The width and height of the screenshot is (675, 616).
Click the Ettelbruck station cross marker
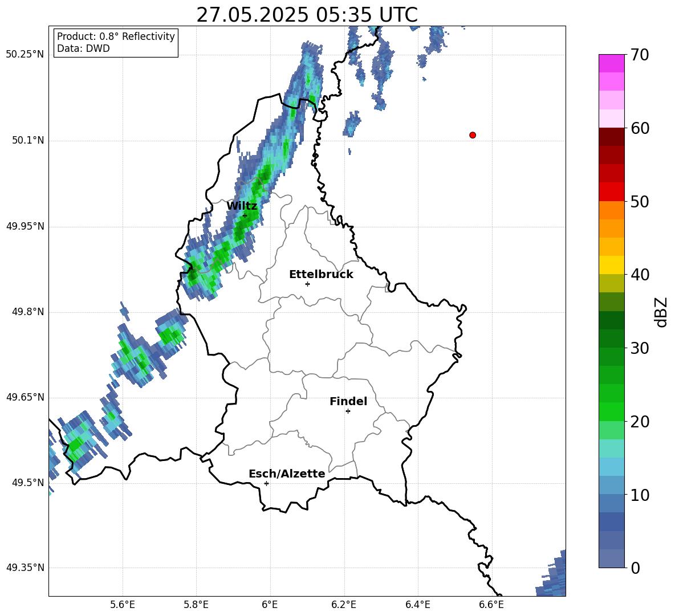tap(307, 284)
